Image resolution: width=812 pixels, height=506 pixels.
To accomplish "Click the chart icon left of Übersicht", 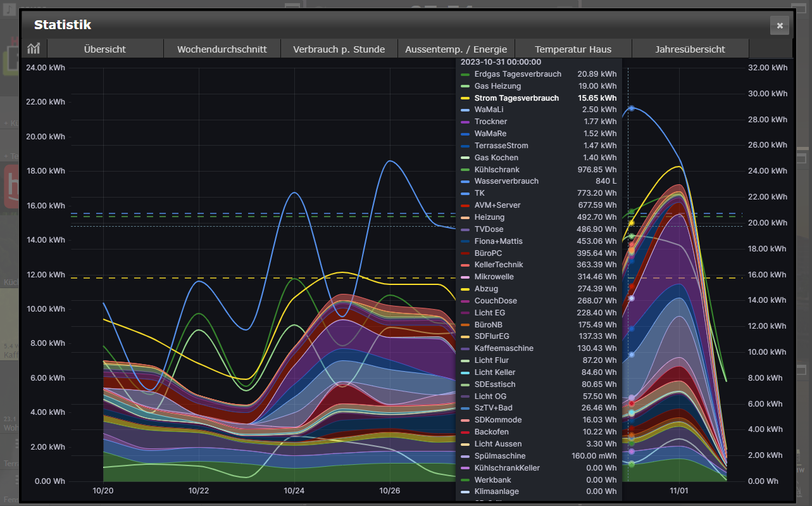I will click(34, 49).
